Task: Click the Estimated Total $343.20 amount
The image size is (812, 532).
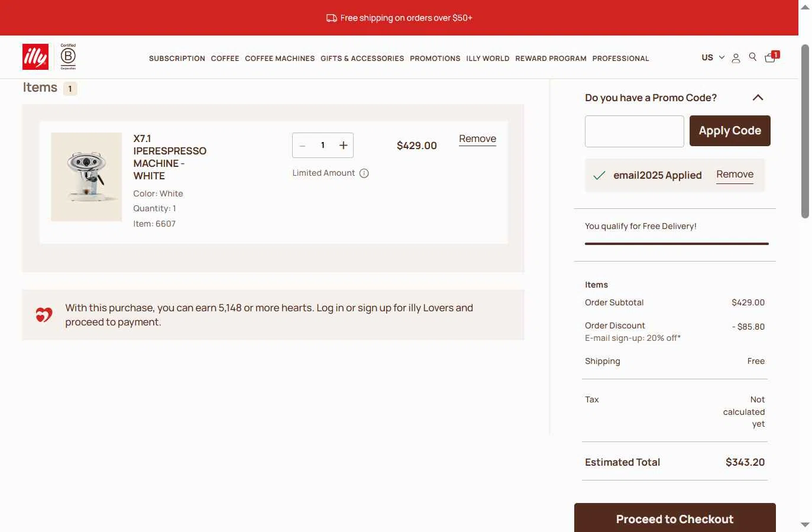Action: [745, 462]
